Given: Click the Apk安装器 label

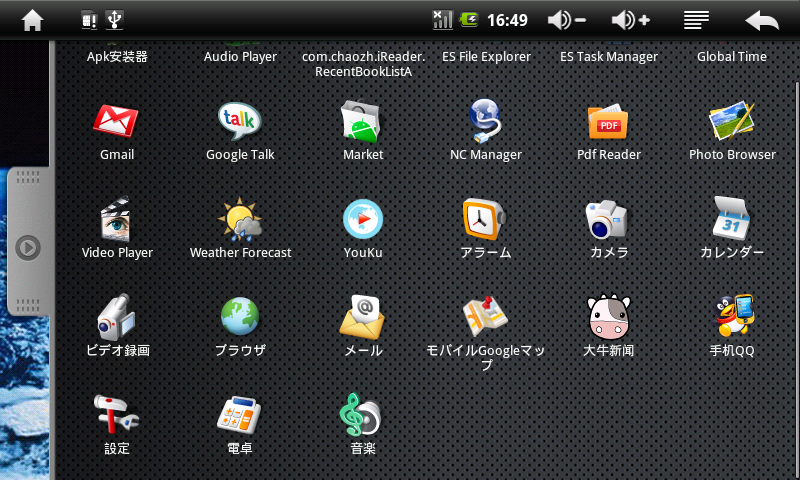Looking at the screenshot, I should click(x=117, y=57).
